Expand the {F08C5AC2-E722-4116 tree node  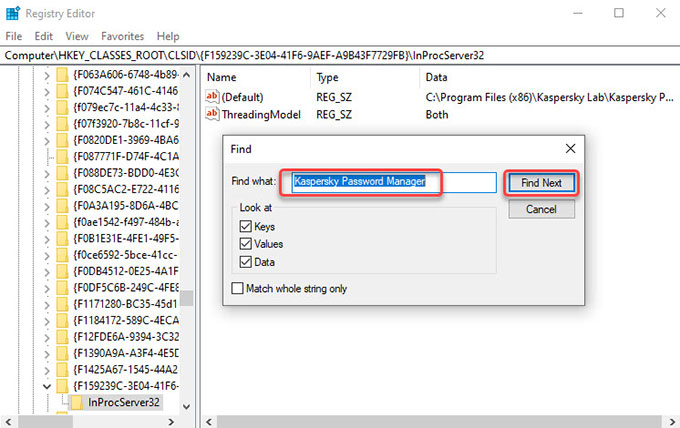pos(47,190)
